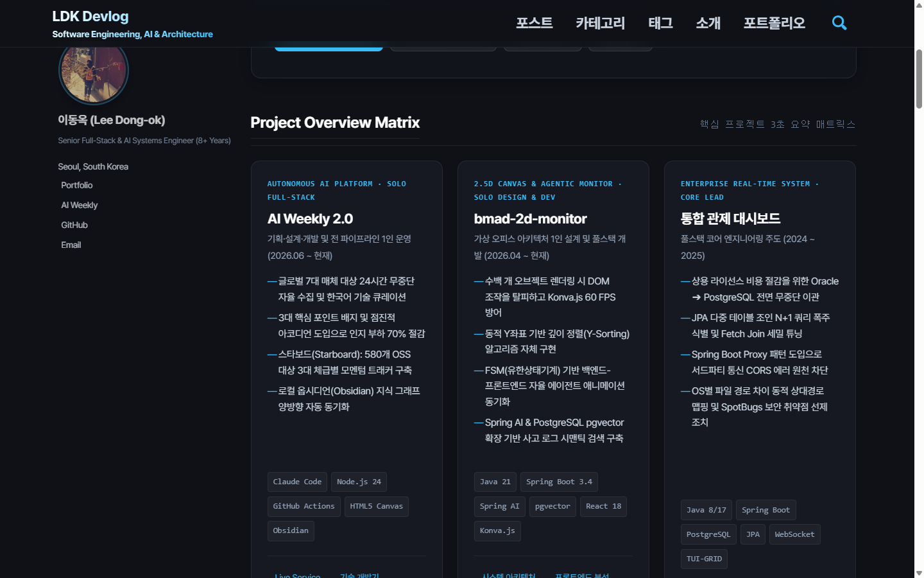
Task: Open the GitHub sidebar link
Action: pyautogui.click(x=74, y=225)
